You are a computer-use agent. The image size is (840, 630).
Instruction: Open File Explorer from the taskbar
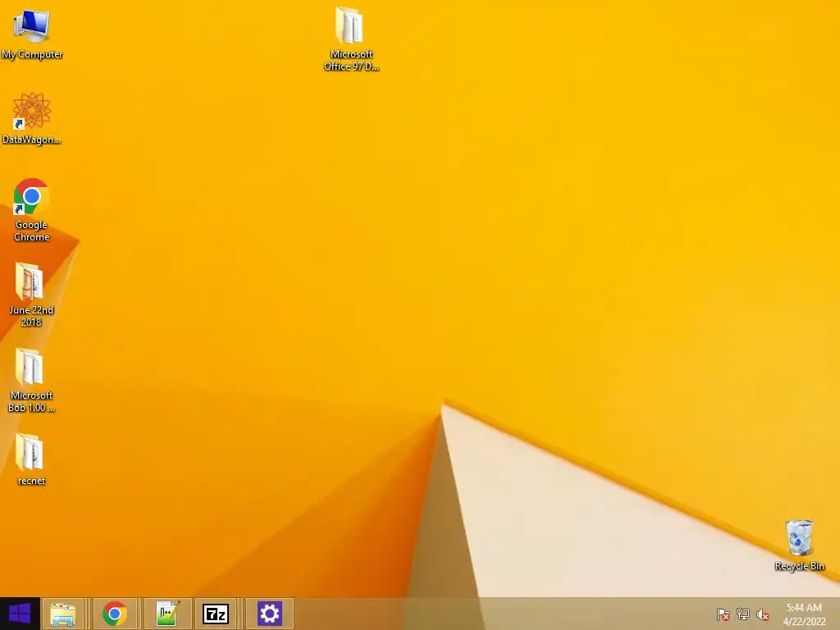[x=62, y=614]
